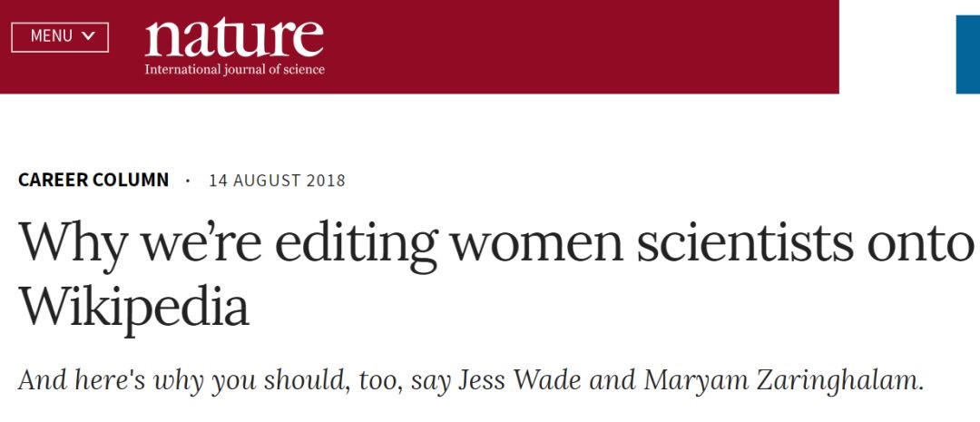The height and width of the screenshot is (422, 980).
Task: Click the word 'Wikipedia' in the headline
Action: tap(134, 308)
